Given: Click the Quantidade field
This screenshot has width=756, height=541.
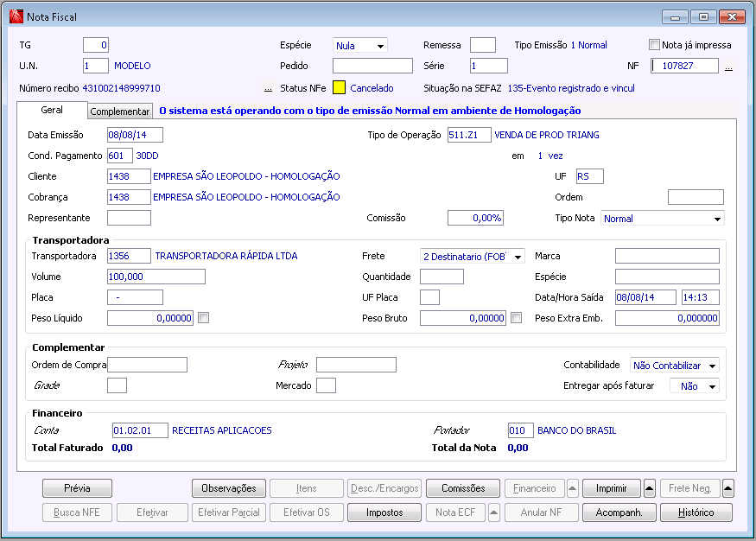Looking at the screenshot, I should pos(442,277).
